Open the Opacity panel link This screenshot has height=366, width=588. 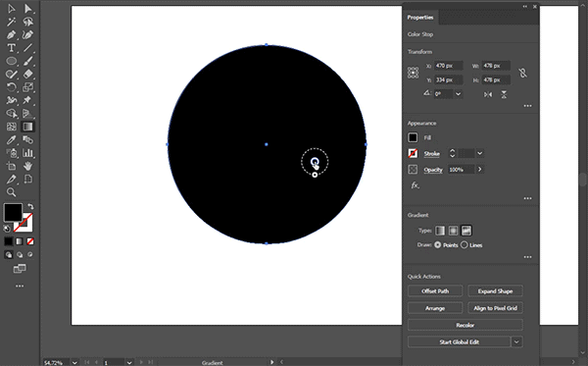coord(433,170)
